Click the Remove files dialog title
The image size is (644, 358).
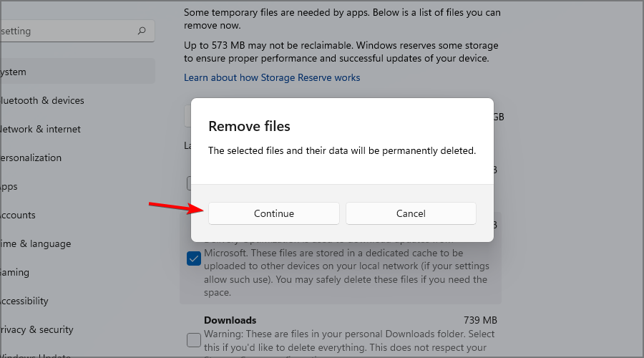coord(249,126)
